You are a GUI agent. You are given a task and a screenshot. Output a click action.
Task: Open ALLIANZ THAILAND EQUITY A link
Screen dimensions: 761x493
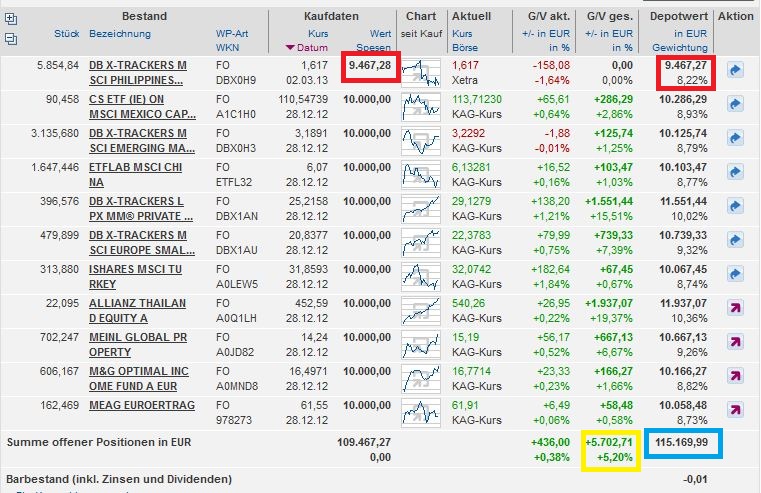[137, 311]
